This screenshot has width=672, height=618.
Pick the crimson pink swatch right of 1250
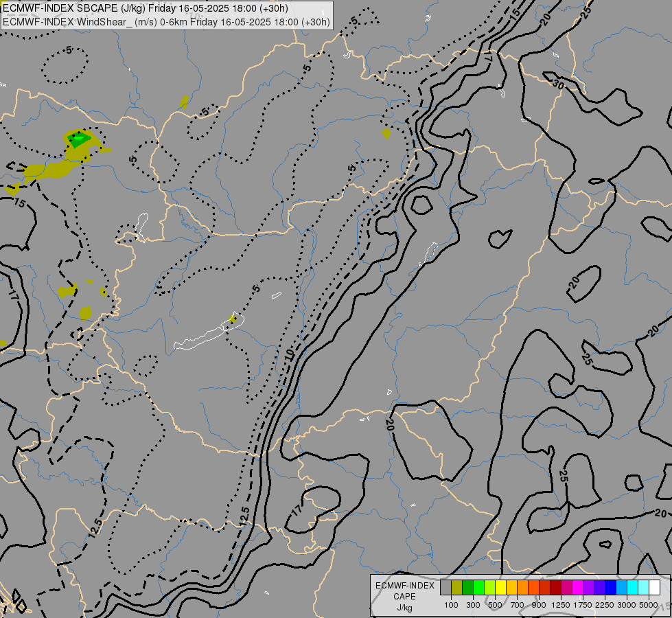(x=566, y=588)
